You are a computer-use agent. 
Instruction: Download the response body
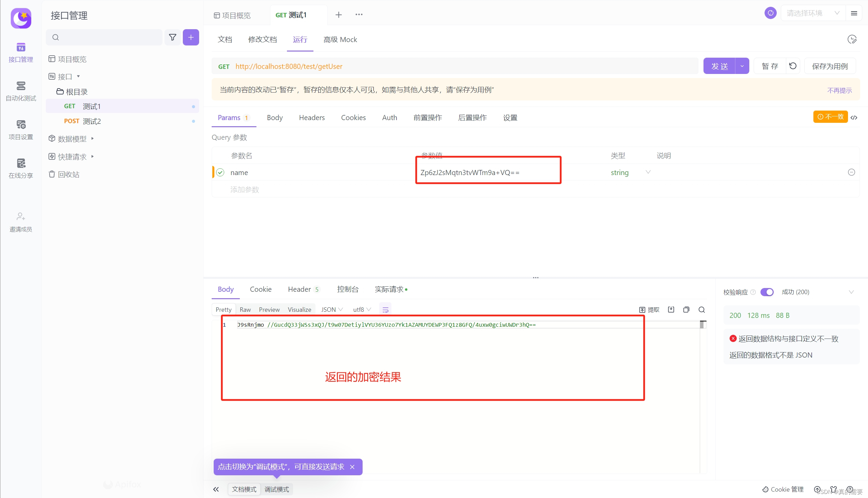(x=671, y=309)
